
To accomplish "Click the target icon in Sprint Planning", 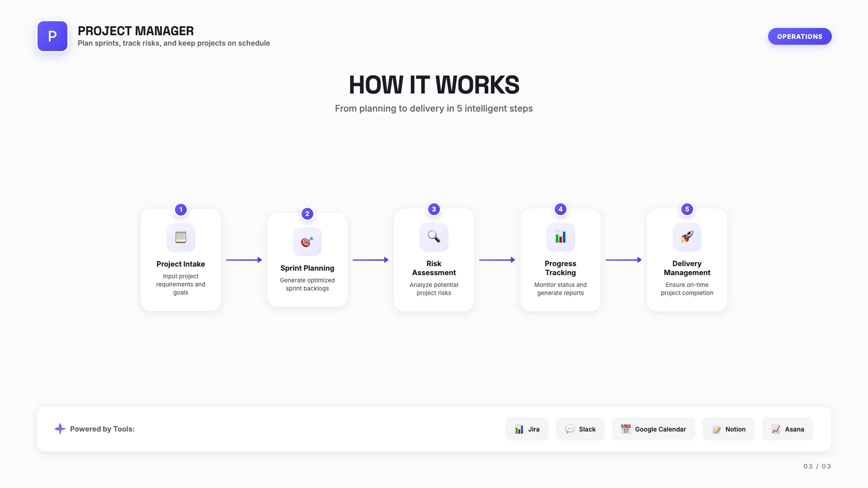I will pyautogui.click(x=307, y=242).
